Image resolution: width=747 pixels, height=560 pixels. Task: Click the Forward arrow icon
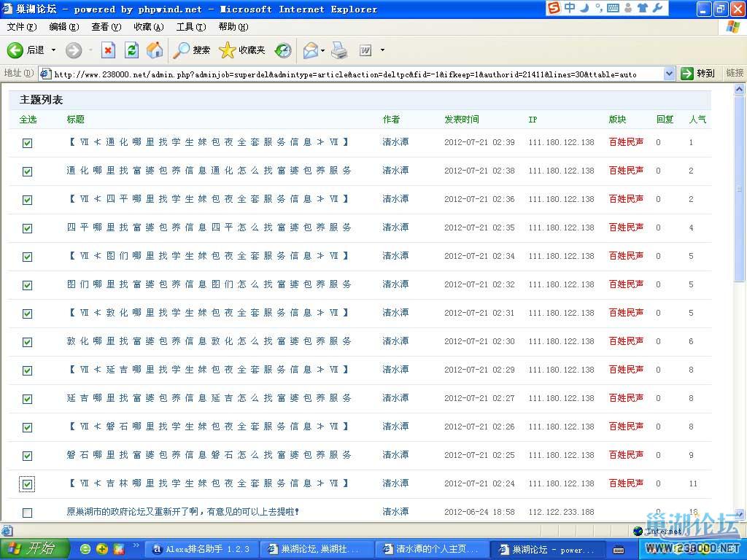pyautogui.click(x=74, y=50)
